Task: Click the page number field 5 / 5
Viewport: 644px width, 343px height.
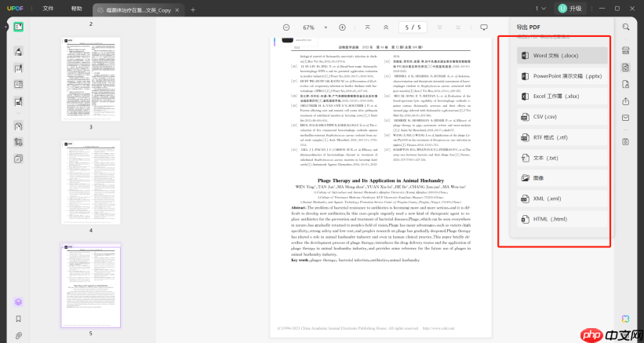Action: (x=413, y=27)
